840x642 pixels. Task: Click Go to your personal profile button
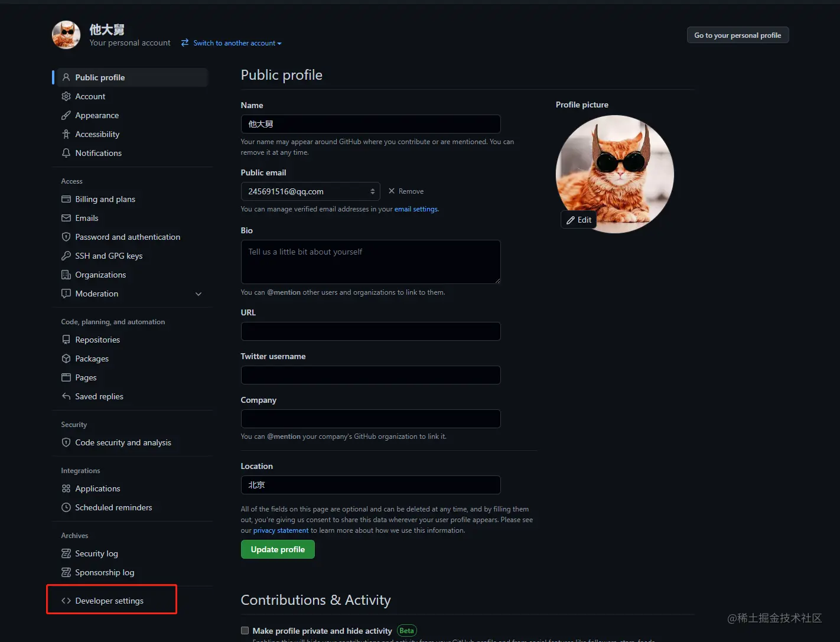[x=738, y=35]
